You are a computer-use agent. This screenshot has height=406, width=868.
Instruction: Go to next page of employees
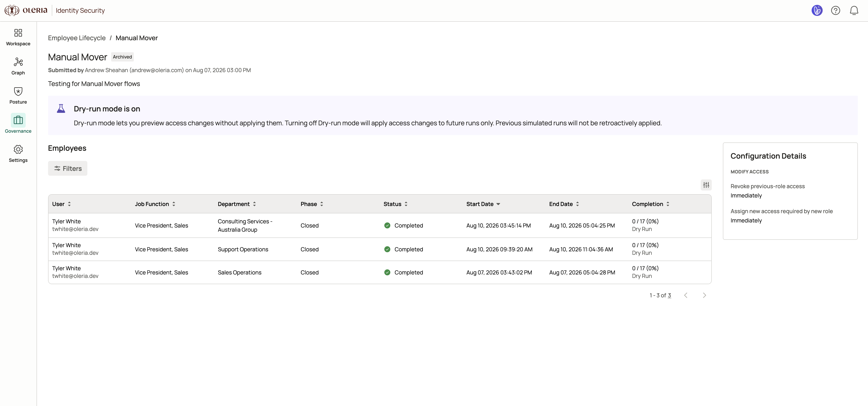(704, 295)
